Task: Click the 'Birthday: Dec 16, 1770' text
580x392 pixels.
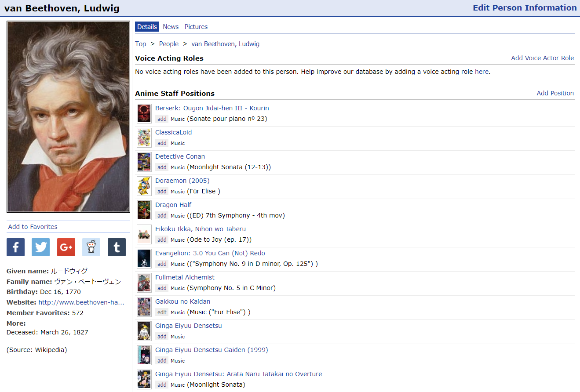Action: pyautogui.click(x=44, y=292)
